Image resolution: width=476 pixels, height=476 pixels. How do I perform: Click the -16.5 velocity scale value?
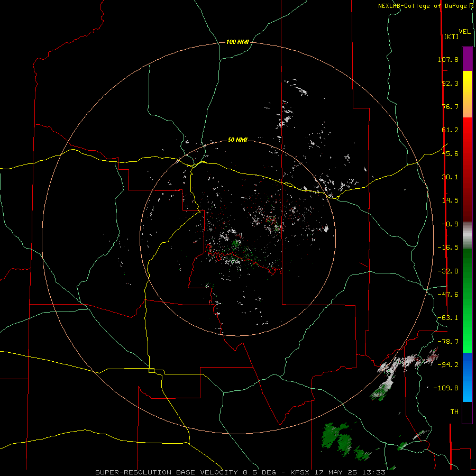(448, 248)
